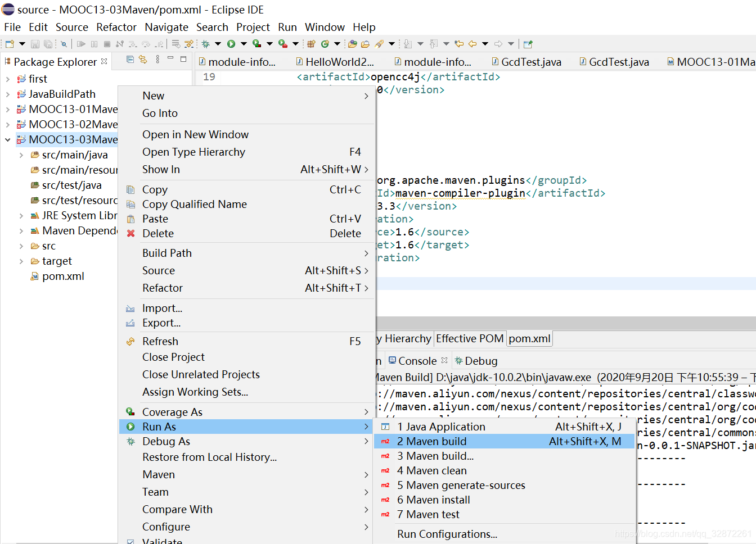Maximize the Package Explorer panel
756x544 pixels.
pos(183,58)
